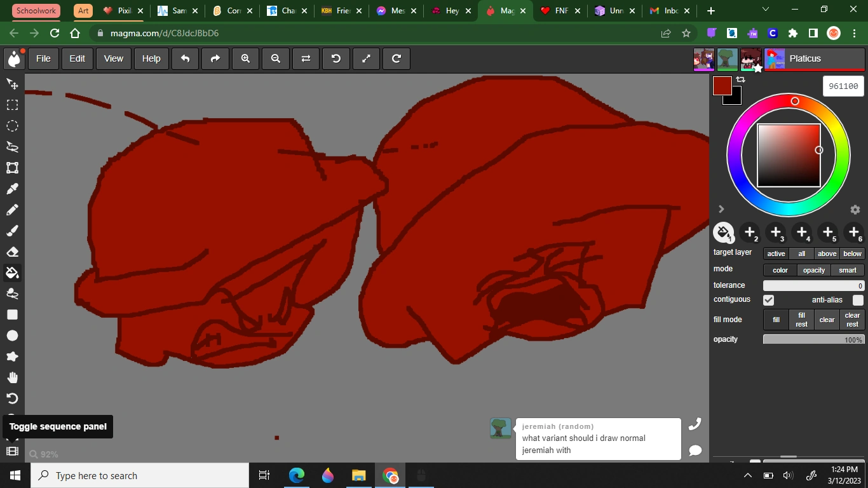
Task: Swap foreground and background colors
Action: [741, 79]
